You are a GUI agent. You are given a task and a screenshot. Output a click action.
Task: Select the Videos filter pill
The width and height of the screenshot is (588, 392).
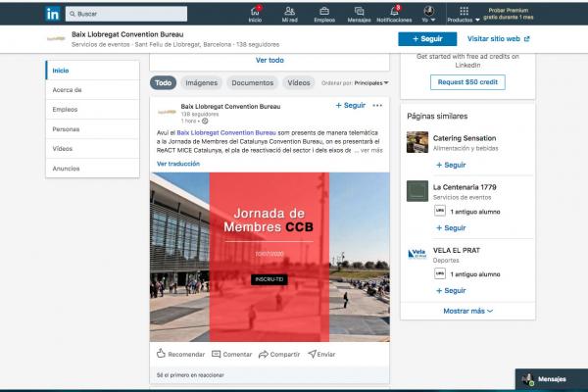click(298, 83)
